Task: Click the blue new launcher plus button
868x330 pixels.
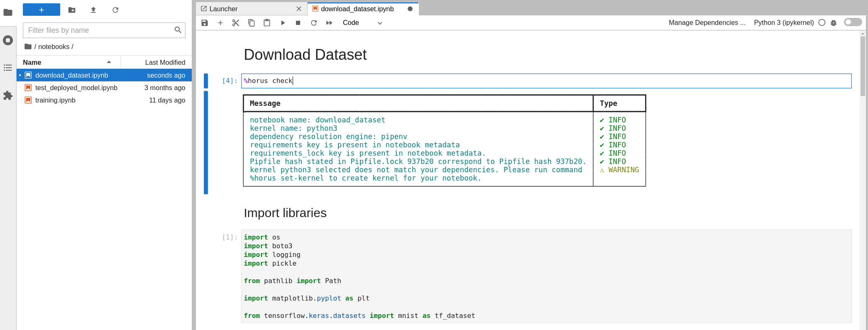Action: 42,10
